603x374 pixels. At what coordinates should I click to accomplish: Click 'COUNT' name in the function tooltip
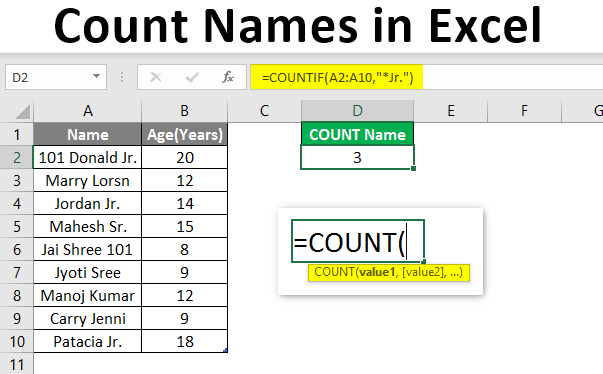click(335, 272)
